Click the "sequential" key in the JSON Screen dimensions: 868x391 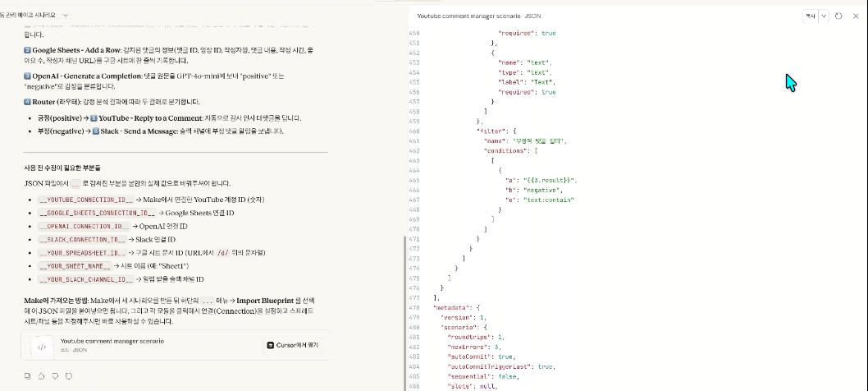(x=468, y=376)
